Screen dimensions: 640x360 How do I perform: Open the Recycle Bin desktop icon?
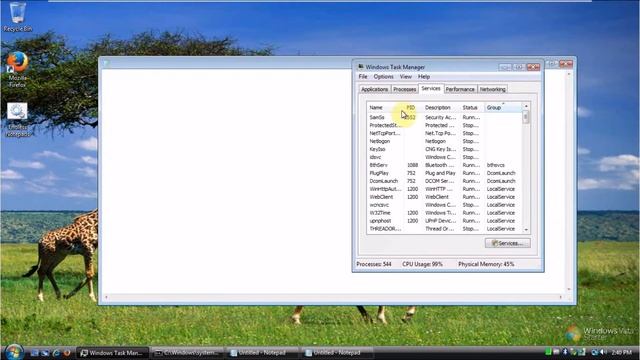pyautogui.click(x=18, y=17)
